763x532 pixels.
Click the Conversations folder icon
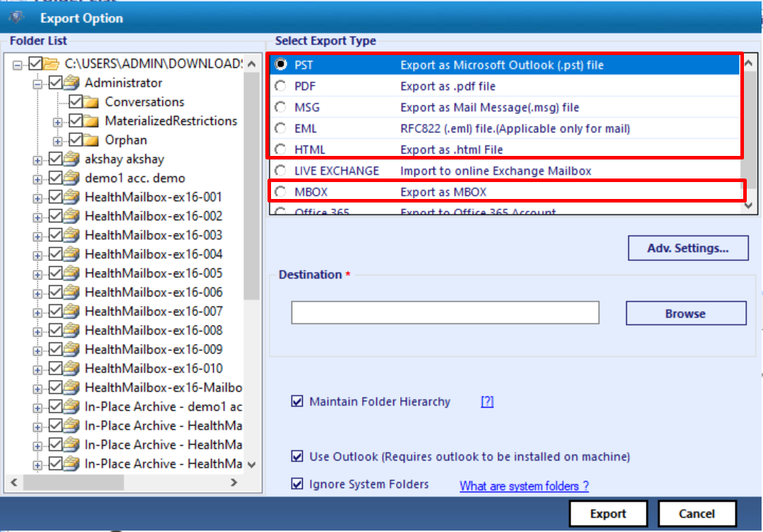point(91,102)
